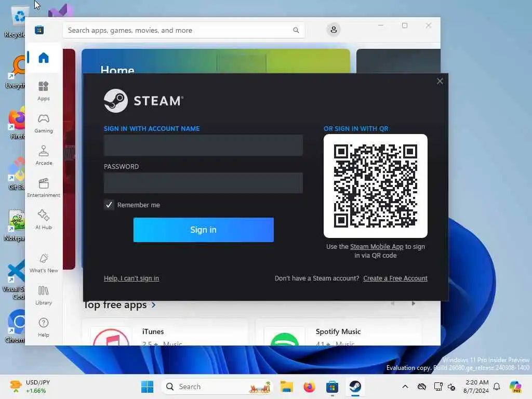The height and width of the screenshot is (399, 532).
Task: Click the search magnifier icon in Store
Action: pyautogui.click(x=296, y=30)
